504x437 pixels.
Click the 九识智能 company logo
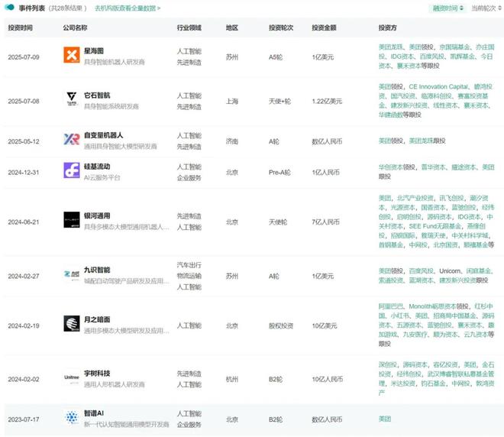coord(71,274)
